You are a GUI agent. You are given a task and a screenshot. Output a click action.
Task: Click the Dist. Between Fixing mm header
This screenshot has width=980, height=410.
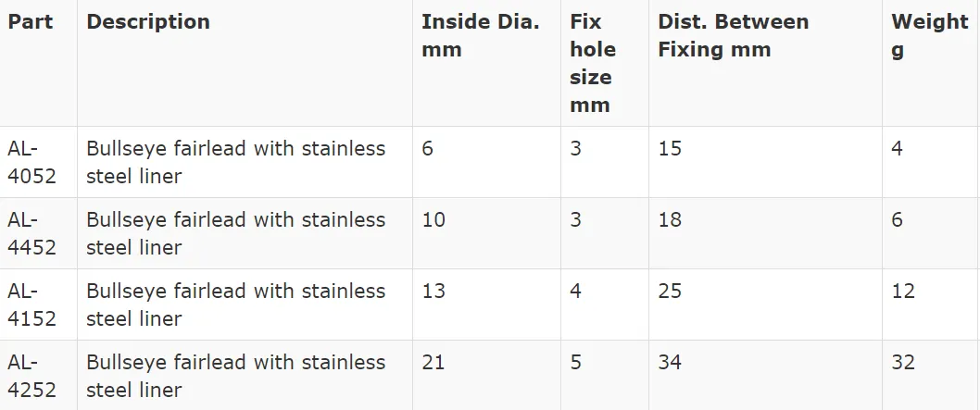click(733, 36)
